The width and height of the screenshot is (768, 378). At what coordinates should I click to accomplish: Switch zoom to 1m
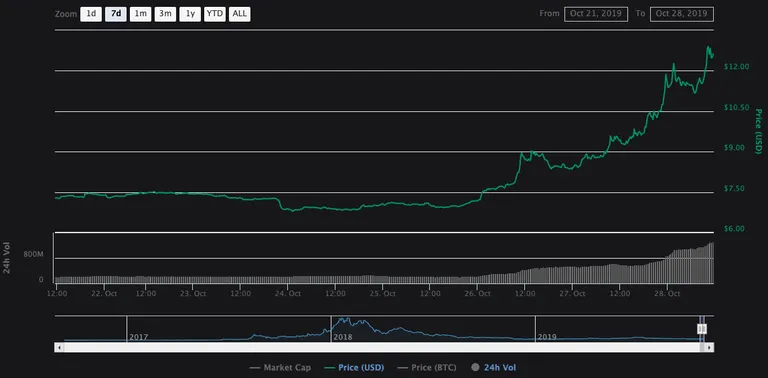click(141, 14)
